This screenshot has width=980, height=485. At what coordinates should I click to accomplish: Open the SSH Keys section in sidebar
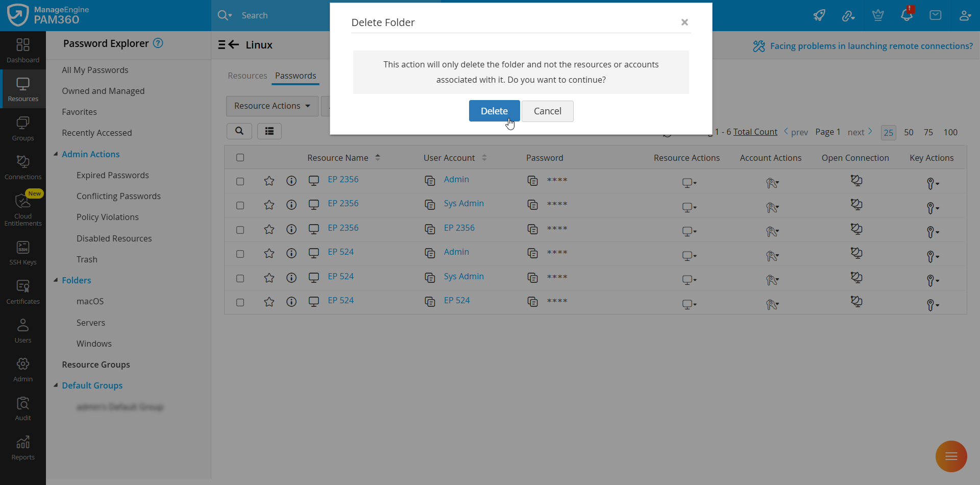coord(22,252)
